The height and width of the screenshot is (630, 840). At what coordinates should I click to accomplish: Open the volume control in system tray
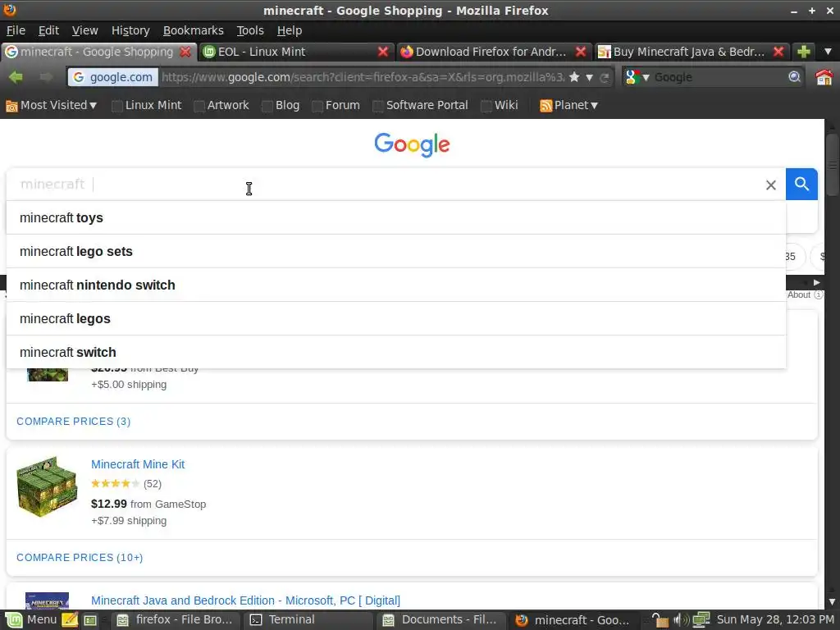point(681,620)
